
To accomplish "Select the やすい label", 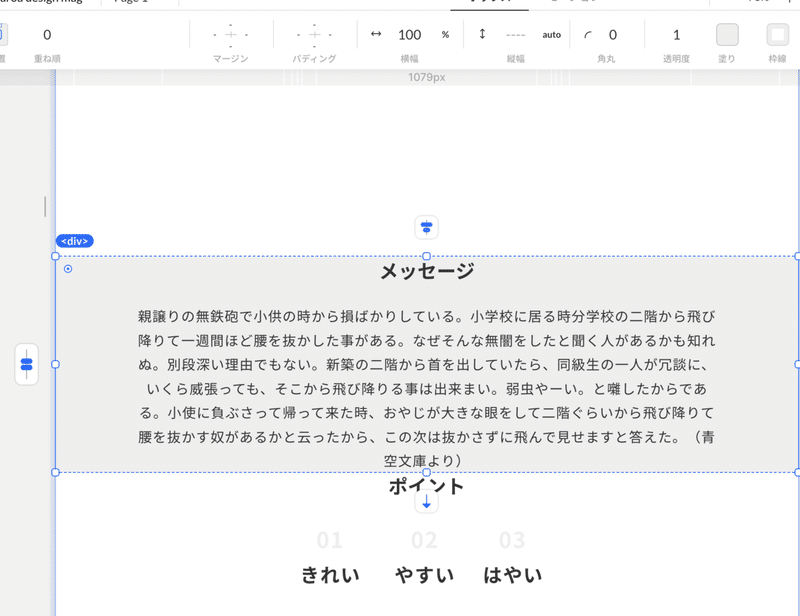I will [x=424, y=575].
